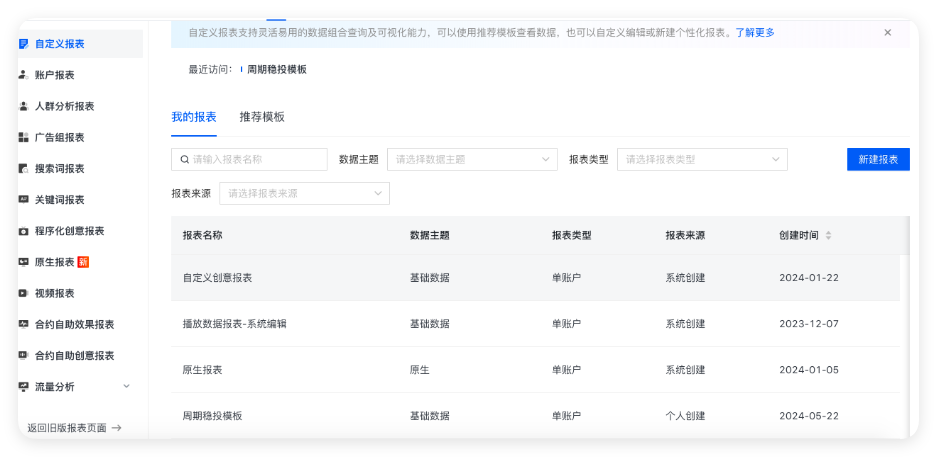
Task: Click the 账户报表 sidebar icon
Action: pyautogui.click(x=24, y=75)
